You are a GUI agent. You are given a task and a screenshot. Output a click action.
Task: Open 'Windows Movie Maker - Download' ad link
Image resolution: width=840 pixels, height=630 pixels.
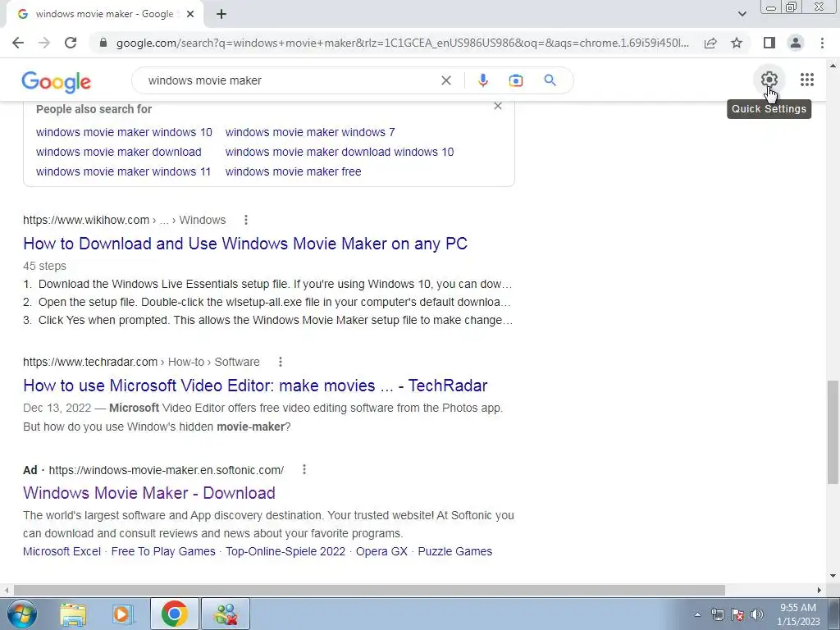149,493
